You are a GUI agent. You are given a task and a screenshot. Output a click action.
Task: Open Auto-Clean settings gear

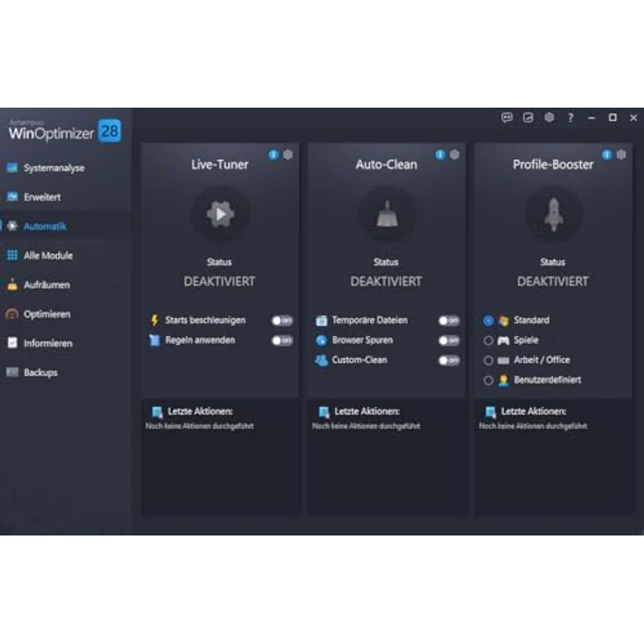[x=454, y=155]
